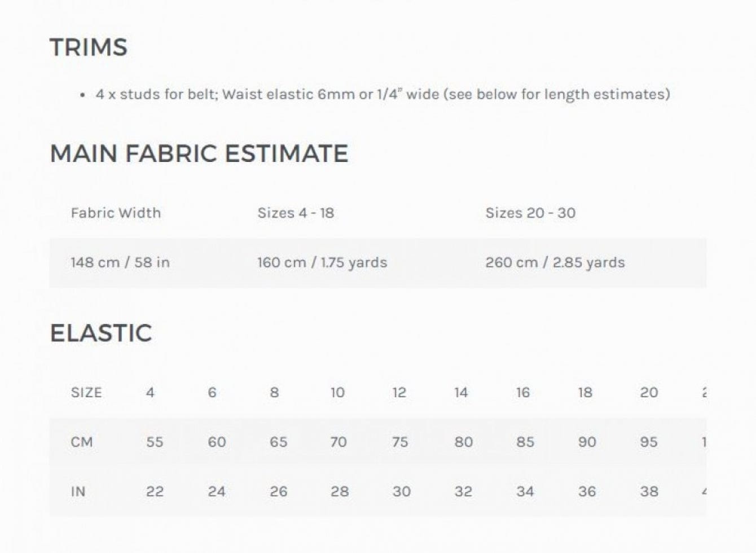Click the ELASTIC section heading
This screenshot has height=553, width=756.
(x=101, y=333)
